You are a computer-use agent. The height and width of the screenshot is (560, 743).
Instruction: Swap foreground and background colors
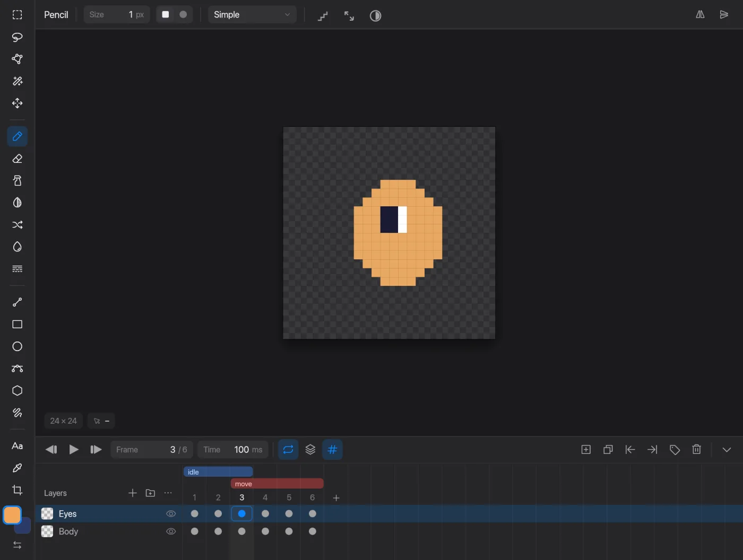pos(17,545)
